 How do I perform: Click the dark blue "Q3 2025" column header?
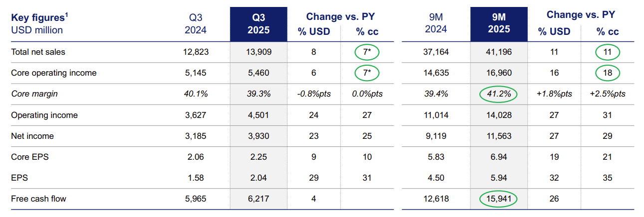point(258,24)
